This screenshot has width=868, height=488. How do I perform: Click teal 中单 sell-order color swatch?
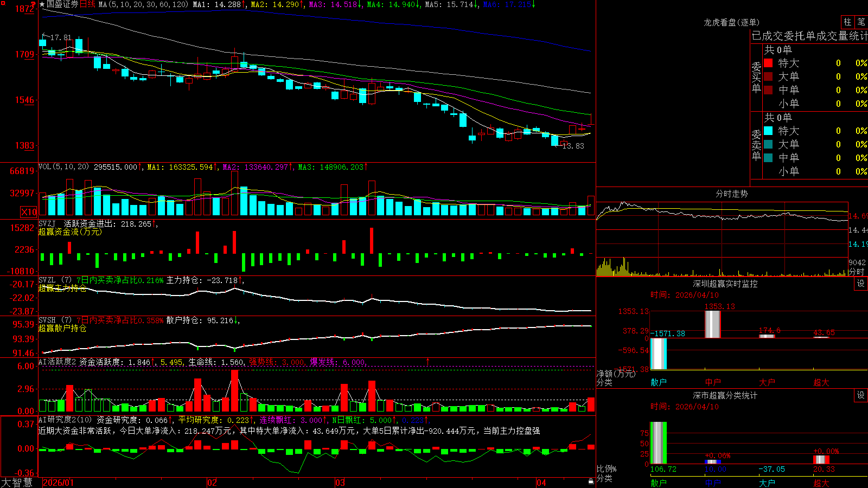768,158
